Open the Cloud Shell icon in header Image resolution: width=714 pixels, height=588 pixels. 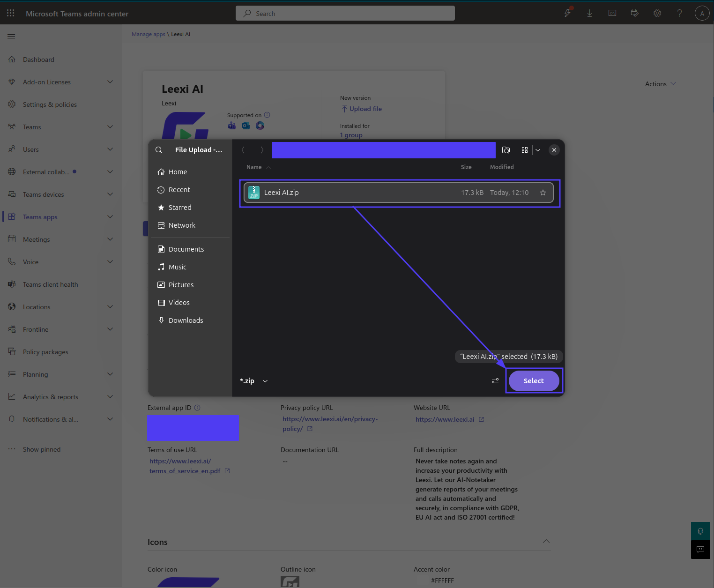612,13
